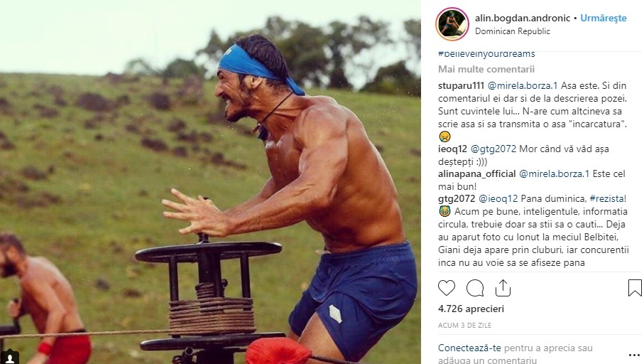
Task: Open alinapana_official's profile
Action: pos(477,173)
